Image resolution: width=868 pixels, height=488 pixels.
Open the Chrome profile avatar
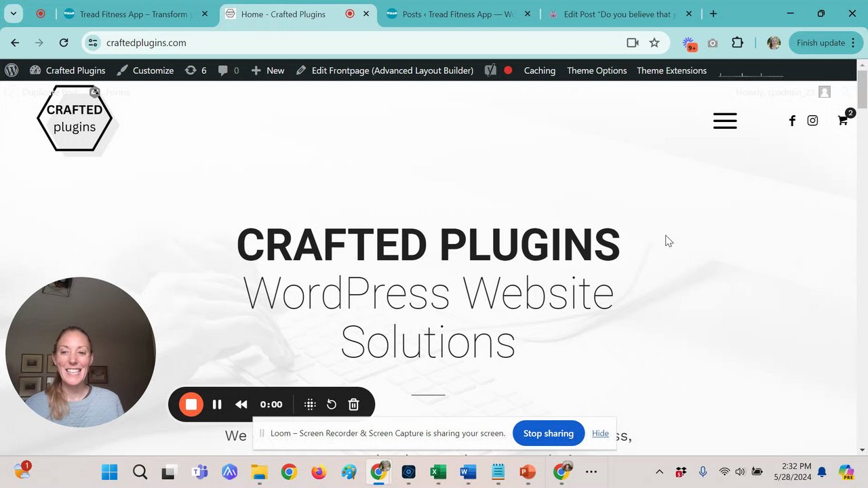click(x=774, y=43)
